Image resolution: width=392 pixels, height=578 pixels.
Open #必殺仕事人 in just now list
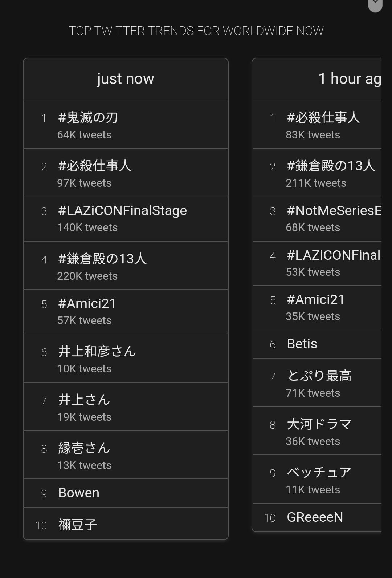[x=95, y=166]
